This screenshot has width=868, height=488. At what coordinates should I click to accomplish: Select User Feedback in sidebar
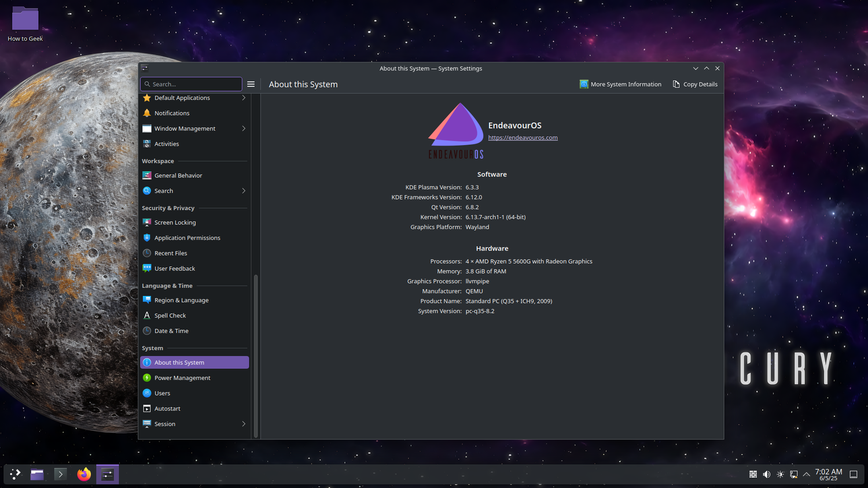(194, 268)
